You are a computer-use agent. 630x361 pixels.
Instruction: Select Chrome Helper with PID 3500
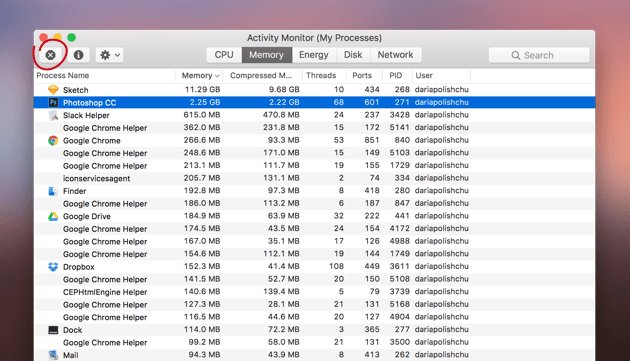tap(105, 343)
